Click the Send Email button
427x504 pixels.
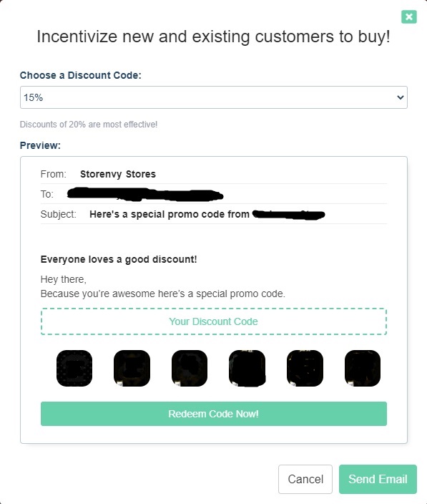click(378, 479)
